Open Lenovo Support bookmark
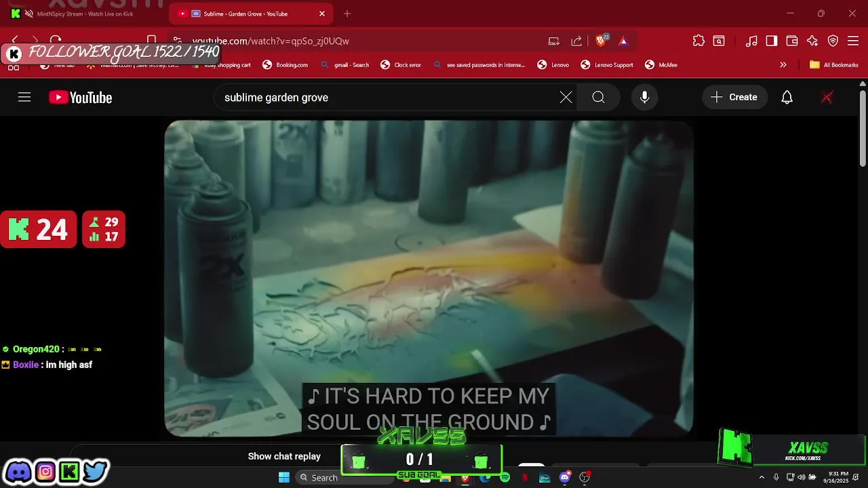Viewport: 868px width, 488px height. 607,65
